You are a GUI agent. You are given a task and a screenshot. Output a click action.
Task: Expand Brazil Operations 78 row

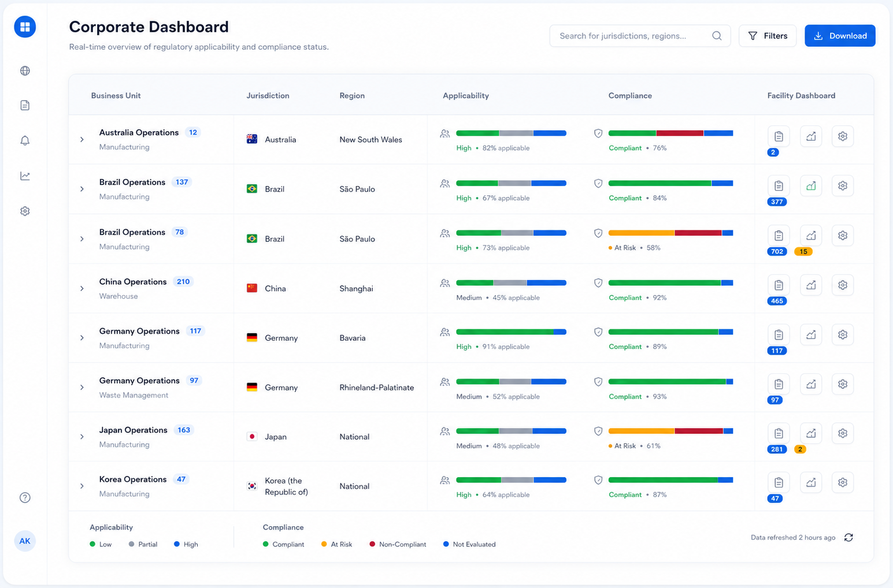pyautogui.click(x=82, y=239)
